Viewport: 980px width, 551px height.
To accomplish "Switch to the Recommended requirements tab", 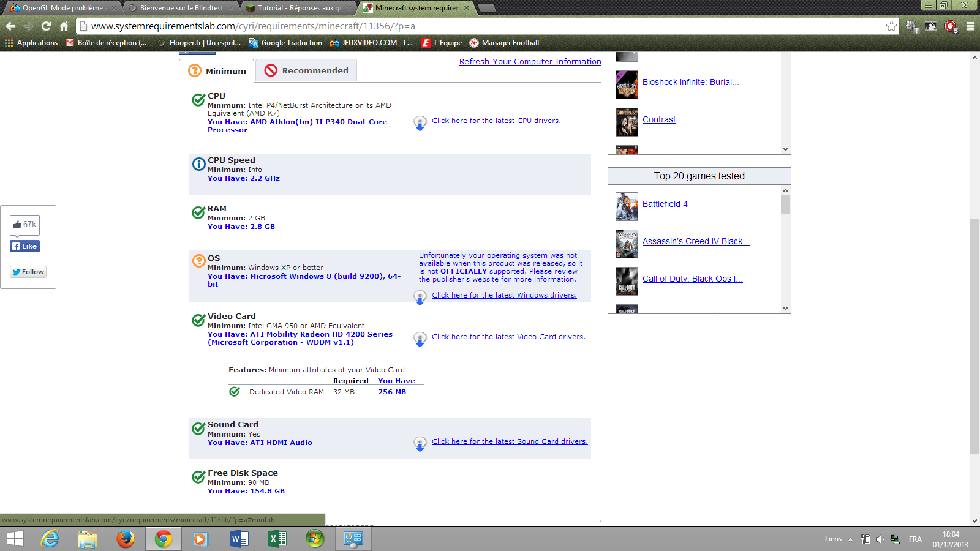I will [306, 70].
